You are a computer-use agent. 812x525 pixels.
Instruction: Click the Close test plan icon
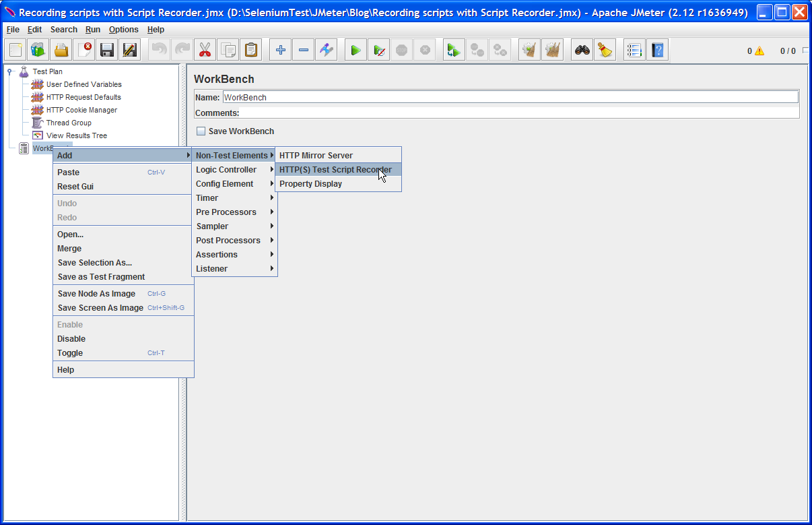coord(84,50)
